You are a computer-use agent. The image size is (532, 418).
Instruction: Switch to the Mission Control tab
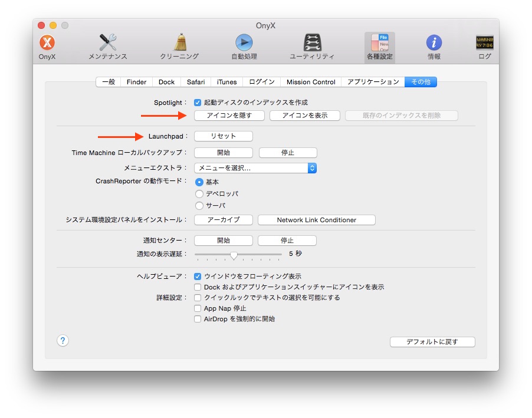pos(311,82)
